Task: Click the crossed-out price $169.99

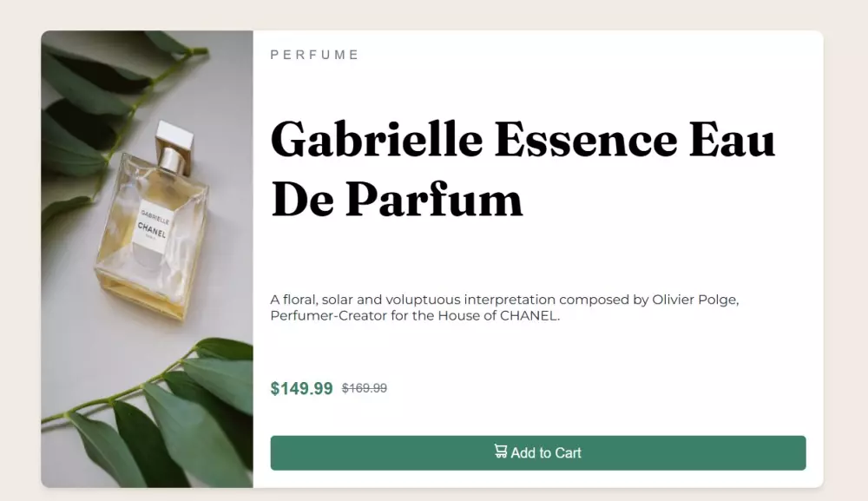Action: pos(365,388)
